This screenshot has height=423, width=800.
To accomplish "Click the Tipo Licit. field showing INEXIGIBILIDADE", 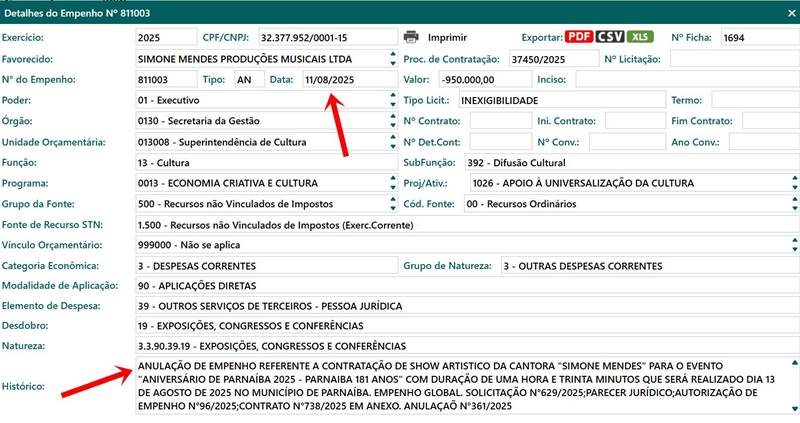I will (555, 100).
